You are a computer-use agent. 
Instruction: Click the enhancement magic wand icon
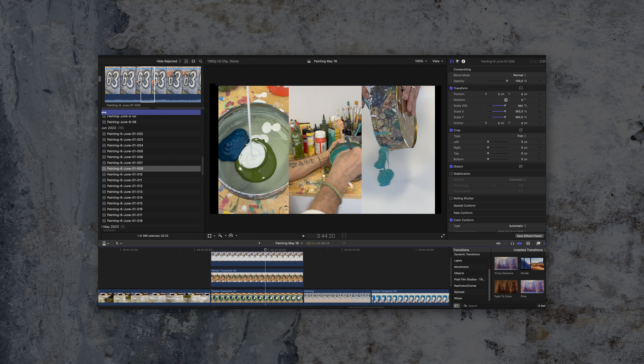coord(220,236)
